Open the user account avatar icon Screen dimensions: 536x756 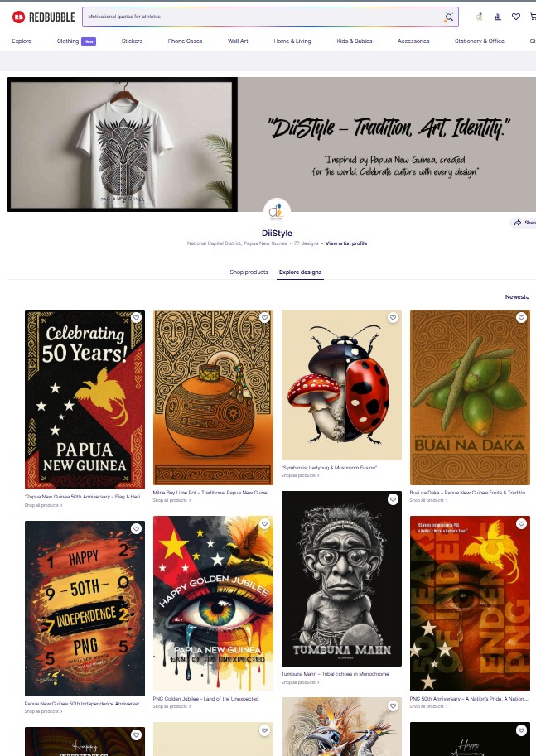click(479, 17)
